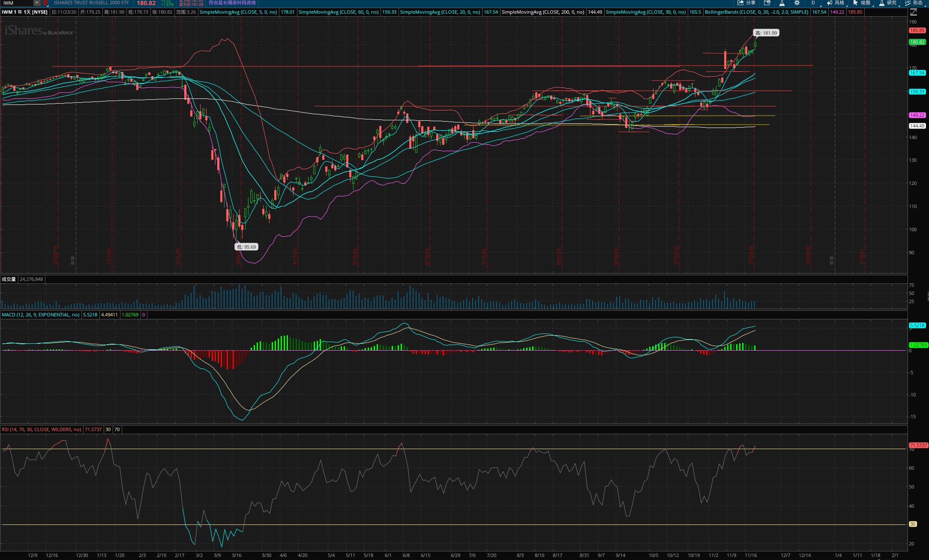Click the 低: 95.69 low price bubble

[x=246, y=247]
